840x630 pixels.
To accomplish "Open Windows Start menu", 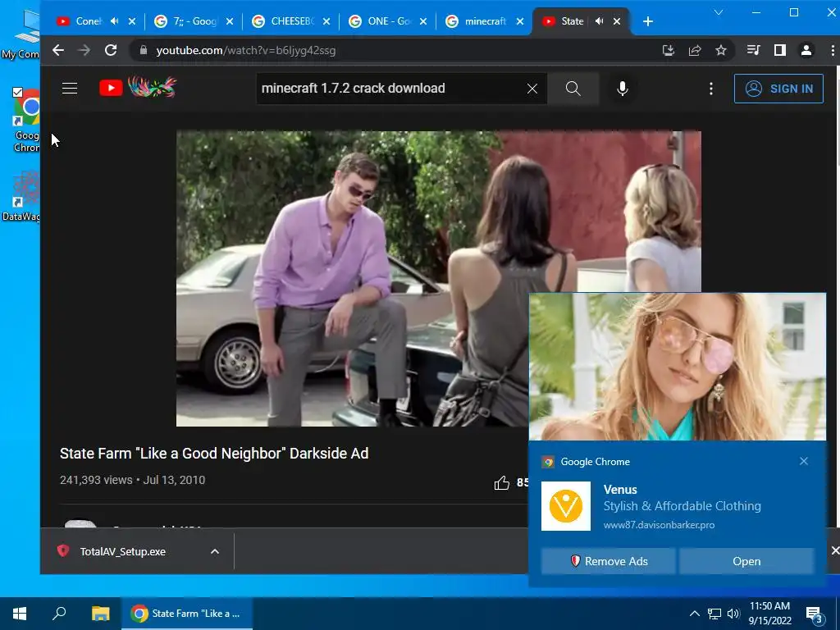I will click(20, 614).
